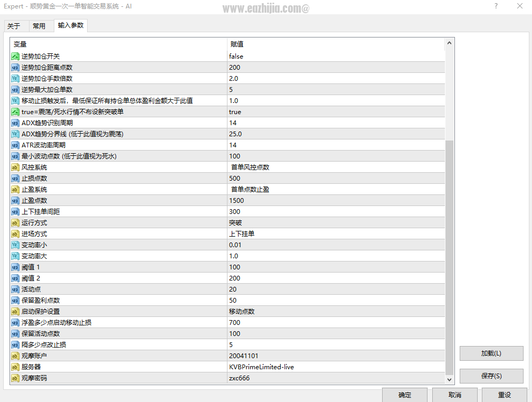Image resolution: width=532 pixels, height=402 pixels.
Task: Select the server value KVBPrimeLimited-live
Action: pos(262,367)
